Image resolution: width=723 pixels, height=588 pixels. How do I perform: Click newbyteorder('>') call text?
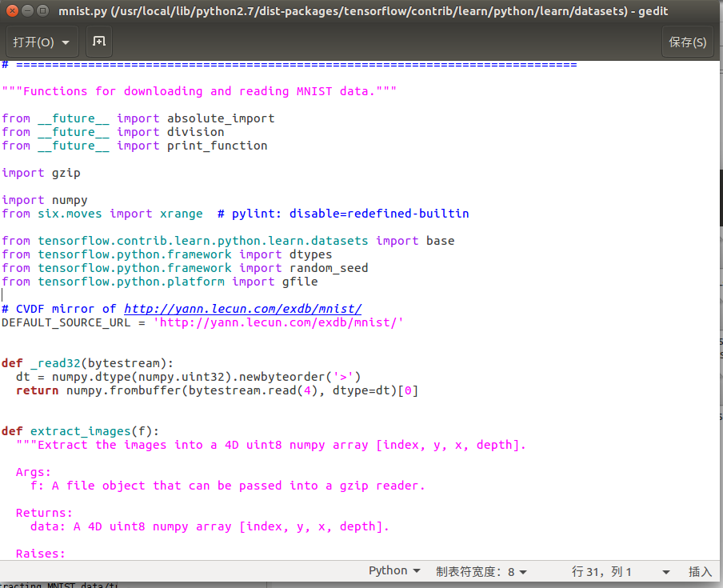point(300,377)
